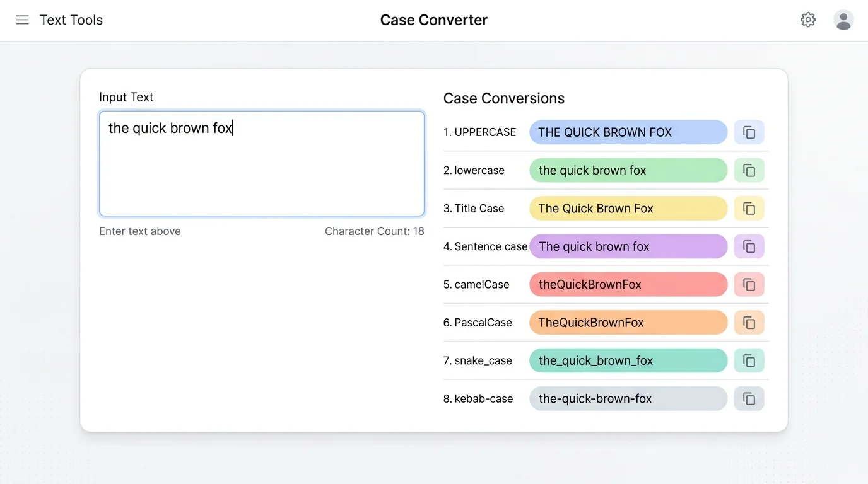Select the the-quick-brown-fox kebab-case chip
The height and width of the screenshot is (484, 868).
[x=628, y=398]
